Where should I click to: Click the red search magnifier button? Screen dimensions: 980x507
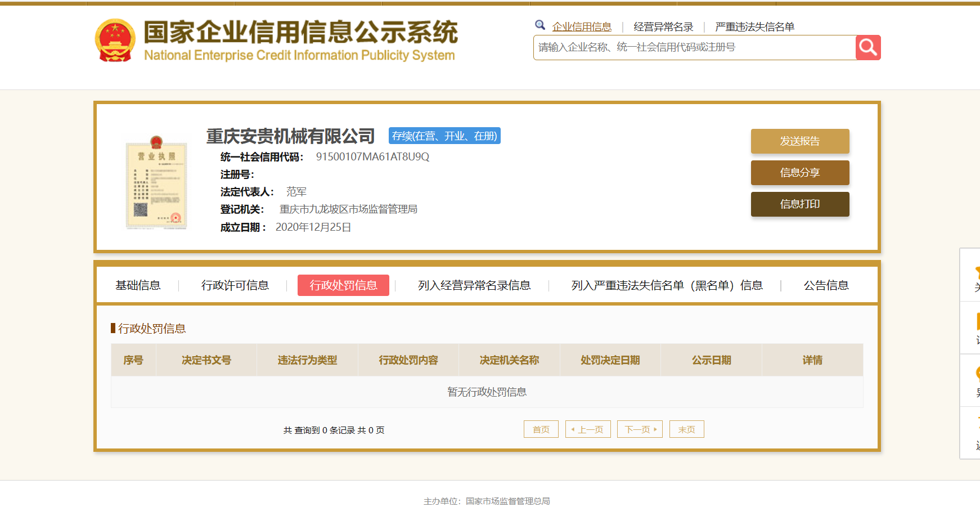(x=868, y=47)
